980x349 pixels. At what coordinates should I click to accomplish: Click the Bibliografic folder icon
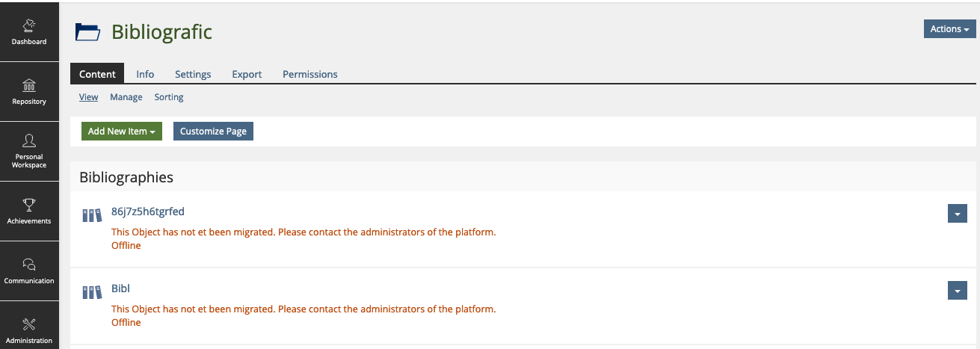[88, 32]
